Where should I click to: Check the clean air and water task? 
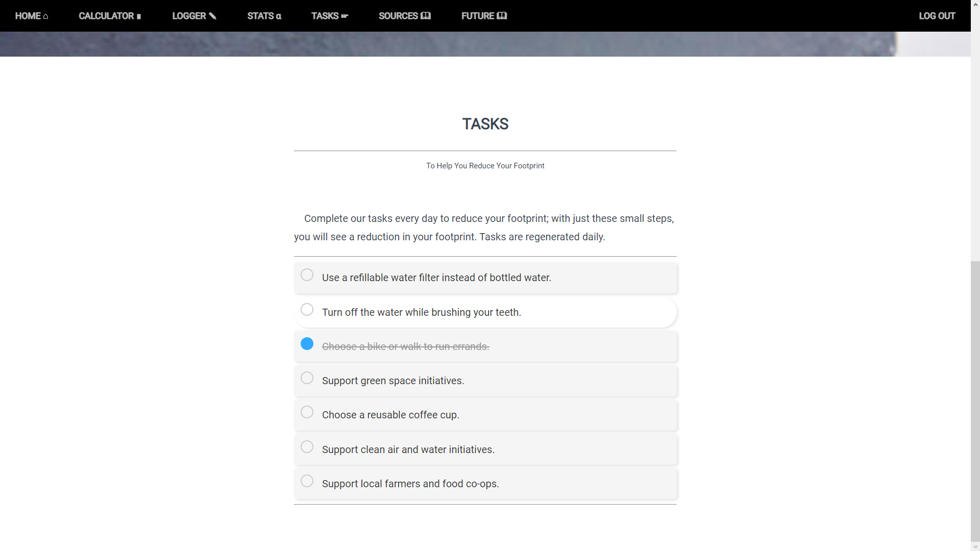coord(307,447)
